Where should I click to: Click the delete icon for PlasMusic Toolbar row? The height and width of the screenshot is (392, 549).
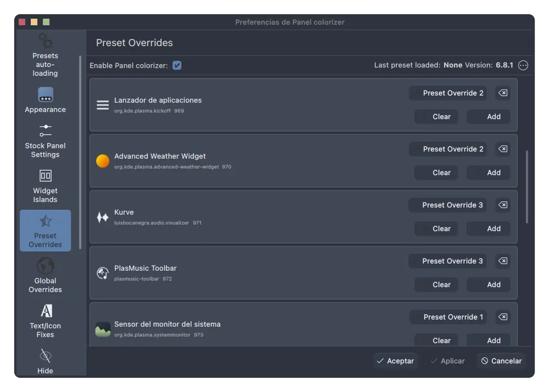click(502, 261)
